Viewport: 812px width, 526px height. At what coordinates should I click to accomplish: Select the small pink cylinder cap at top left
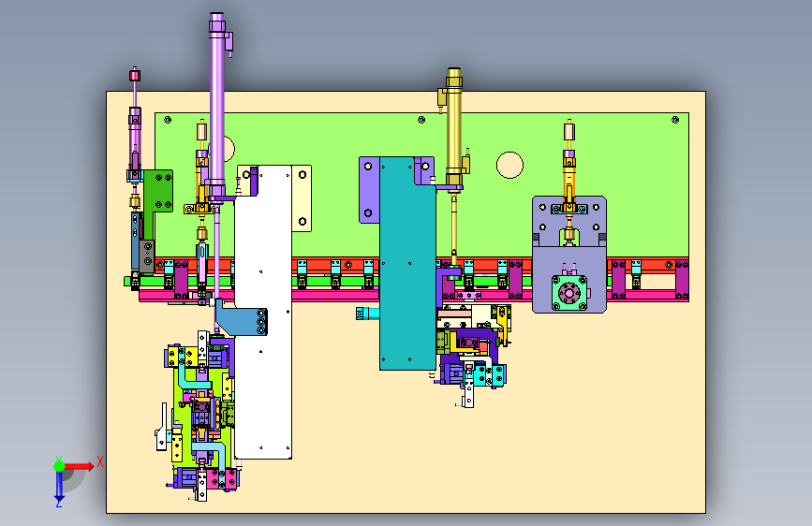click(x=135, y=76)
